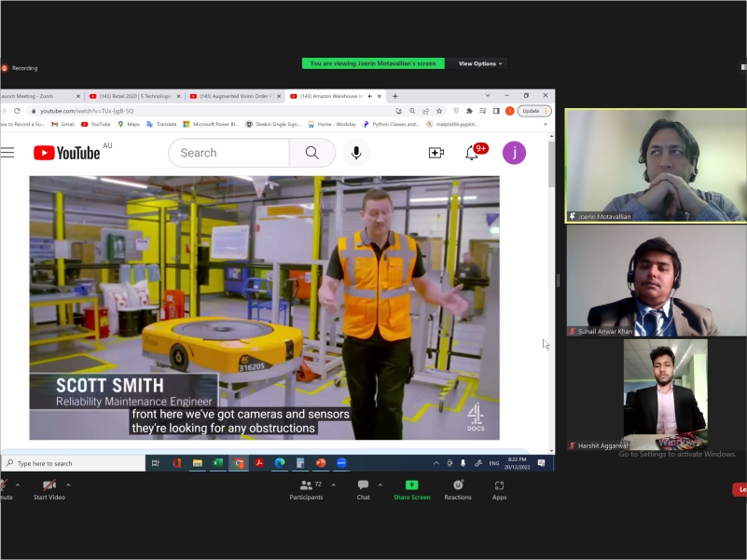Screen dimensions: 747x560
Task: Open the Translate bookmark
Action: coord(161,124)
